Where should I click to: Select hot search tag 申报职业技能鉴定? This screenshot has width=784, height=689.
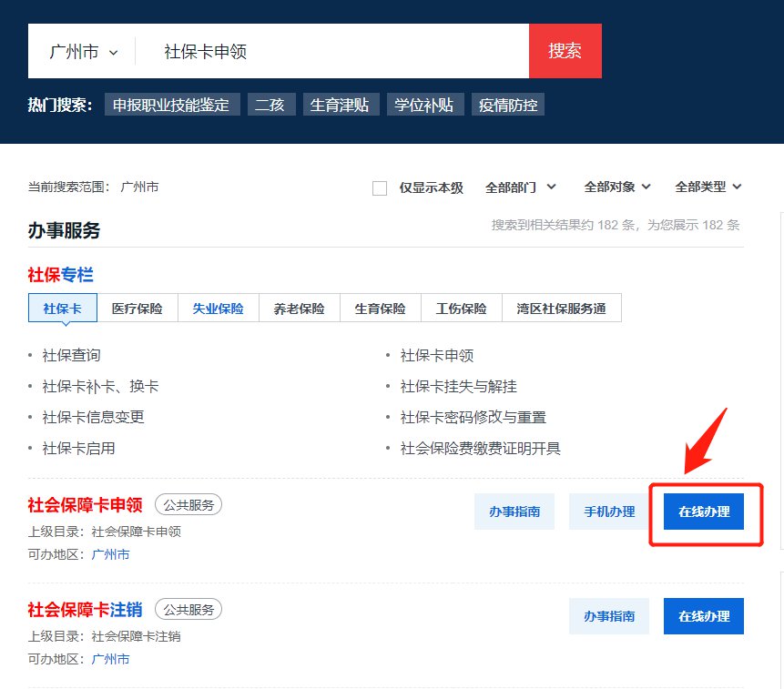[x=171, y=105]
